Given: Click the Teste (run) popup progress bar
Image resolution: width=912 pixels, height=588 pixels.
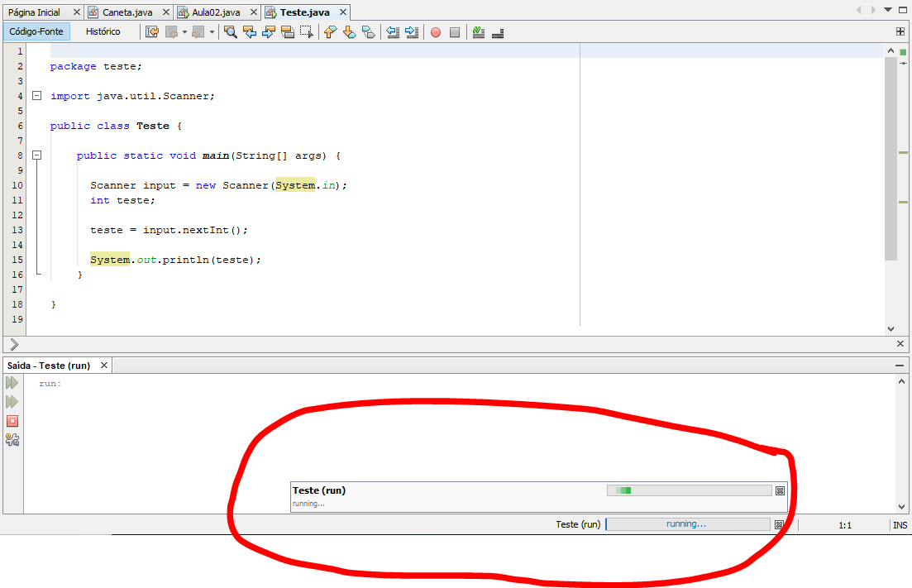Looking at the screenshot, I should click(690, 490).
